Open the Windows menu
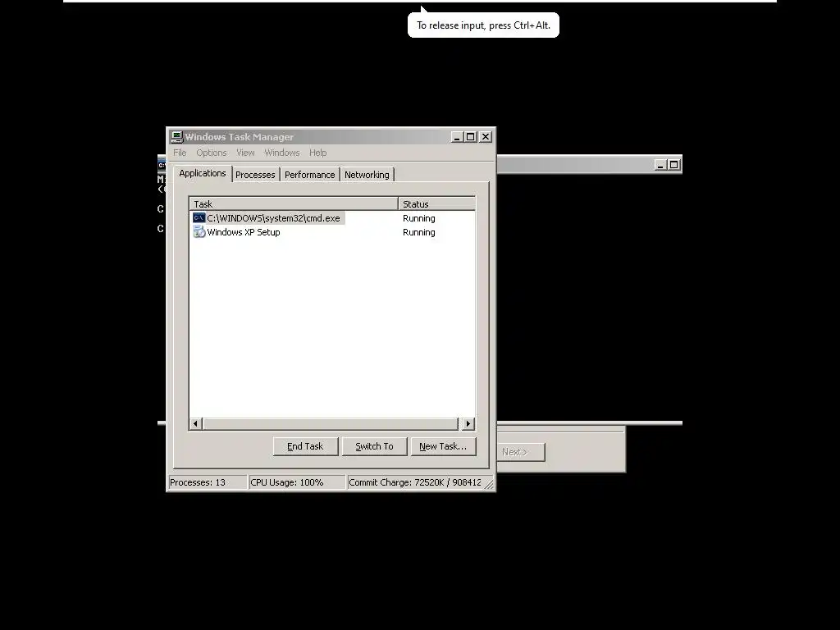This screenshot has height=630, width=840. click(282, 153)
